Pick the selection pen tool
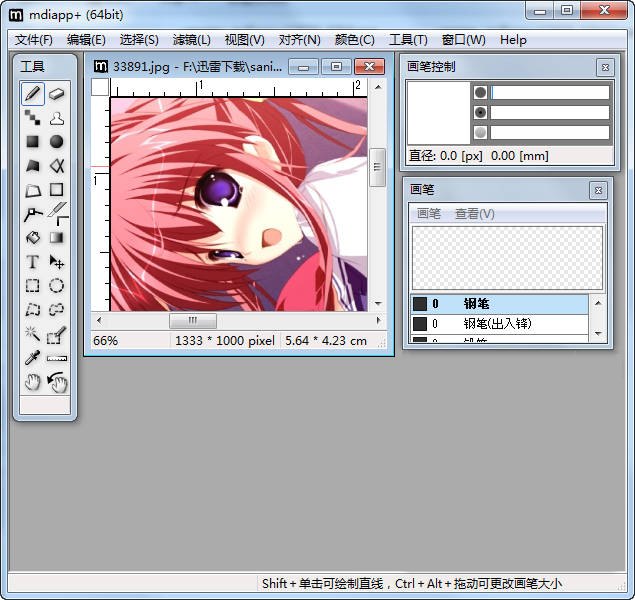This screenshot has width=635, height=600. pos(57,334)
